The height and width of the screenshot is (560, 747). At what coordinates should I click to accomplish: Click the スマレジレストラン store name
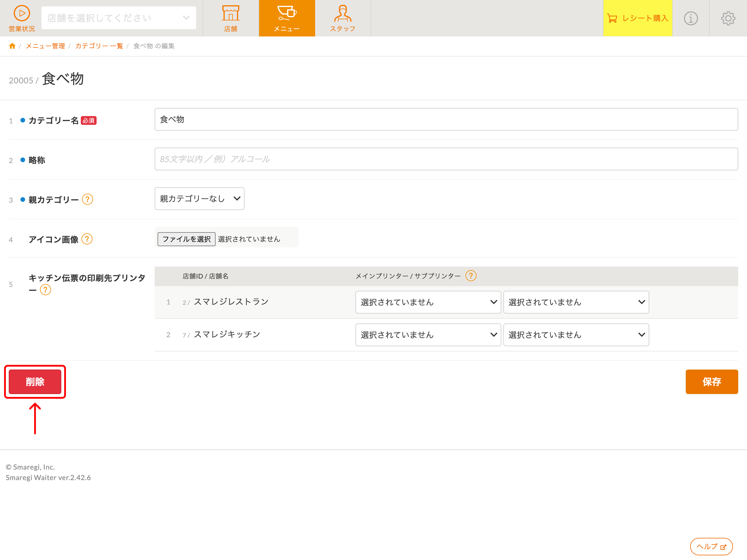(231, 302)
